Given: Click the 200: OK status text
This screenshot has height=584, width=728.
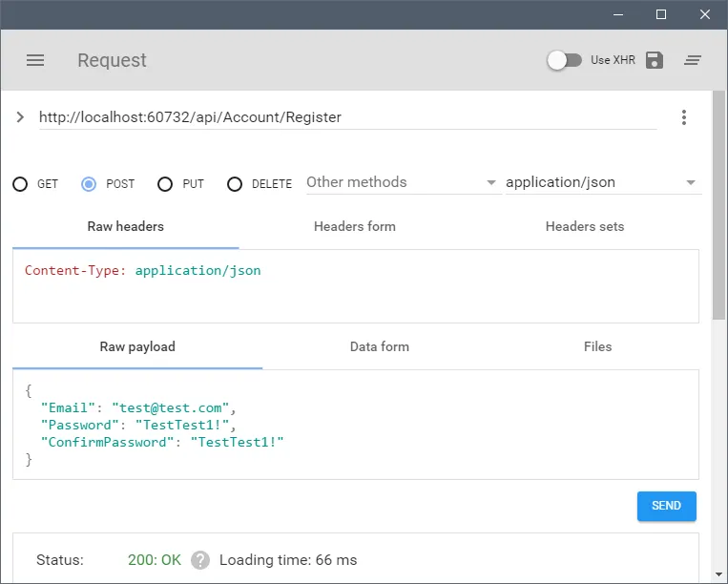Looking at the screenshot, I should coord(155,560).
